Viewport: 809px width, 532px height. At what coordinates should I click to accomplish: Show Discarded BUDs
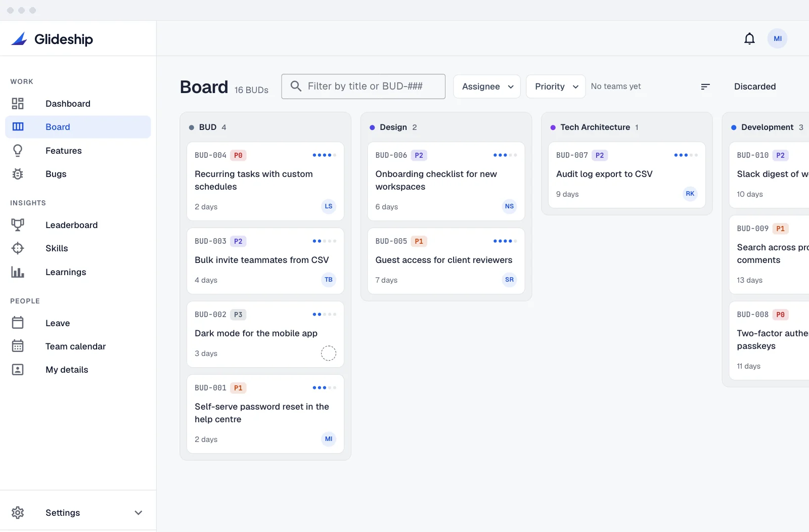click(754, 86)
